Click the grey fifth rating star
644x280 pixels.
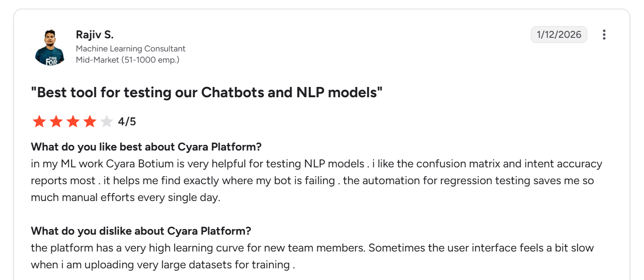pyautogui.click(x=107, y=122)
